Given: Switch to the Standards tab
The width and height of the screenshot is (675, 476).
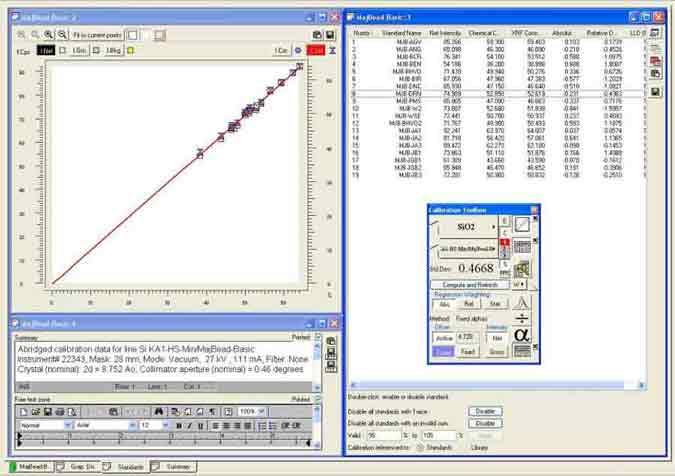Looking at the screenshot, I should click(x=129, y=467).
